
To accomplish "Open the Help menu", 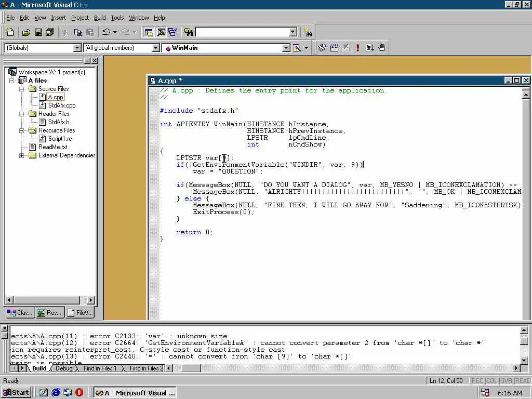I will click(159, 18).
